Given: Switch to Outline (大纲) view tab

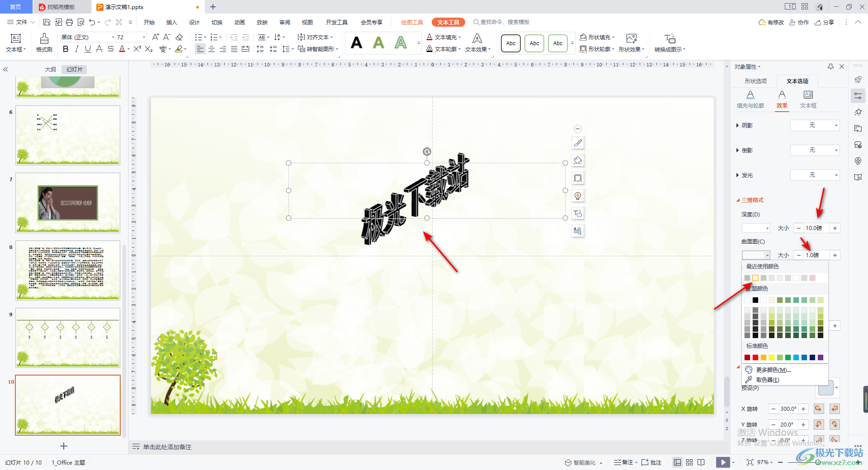Looking at the screenshot, I should tap(51, 70).
